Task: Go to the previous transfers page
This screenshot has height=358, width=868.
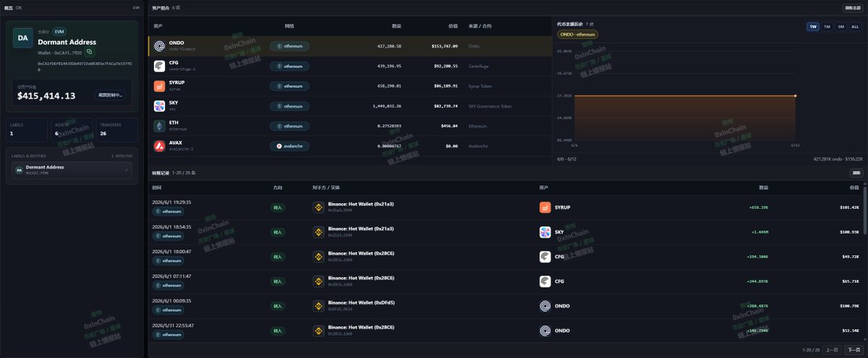Action: coord(833,349)
